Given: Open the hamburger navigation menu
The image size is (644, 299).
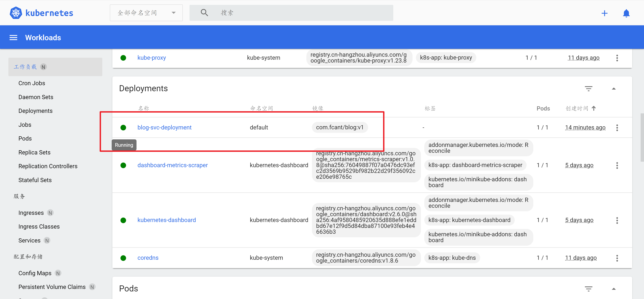Looking at the screenshot, I should click(13, 38).
